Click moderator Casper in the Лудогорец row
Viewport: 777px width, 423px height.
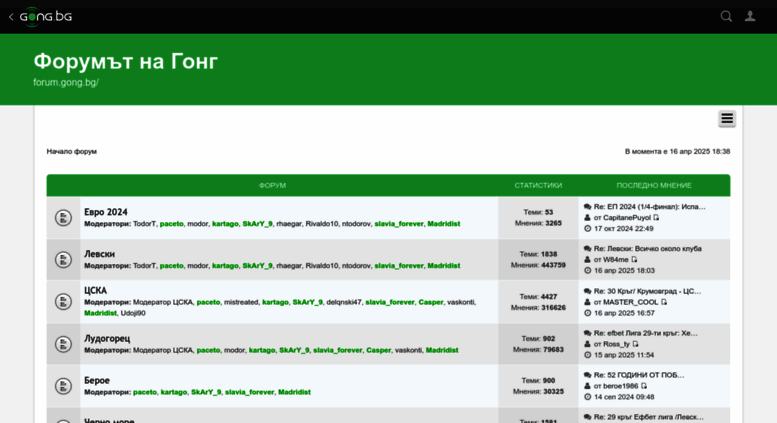379,350
